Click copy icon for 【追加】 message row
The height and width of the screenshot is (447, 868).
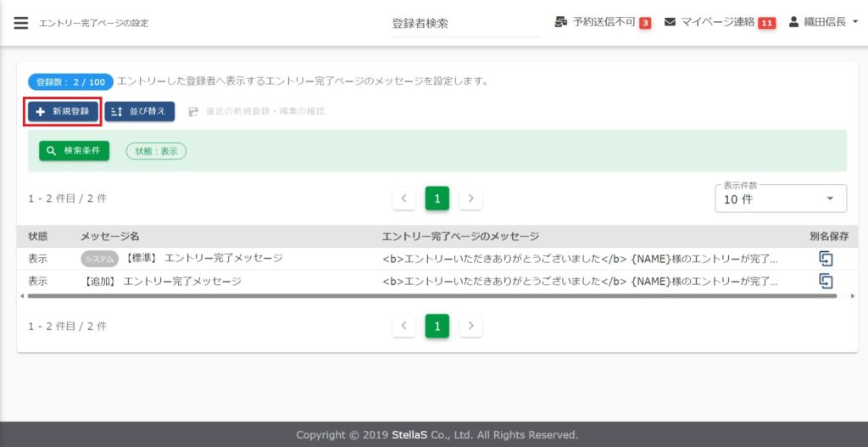click(826, 281)
